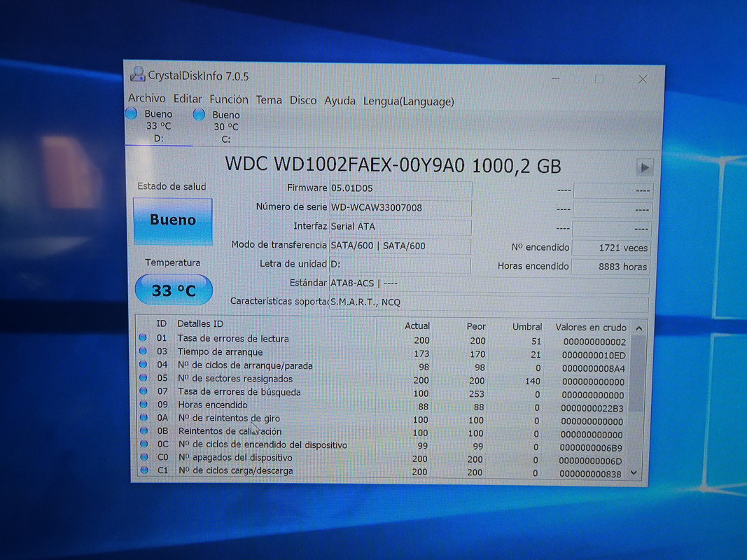747x560 pixels.
Task: Open the Ayuda menu
Action: (x=340, y=101)
